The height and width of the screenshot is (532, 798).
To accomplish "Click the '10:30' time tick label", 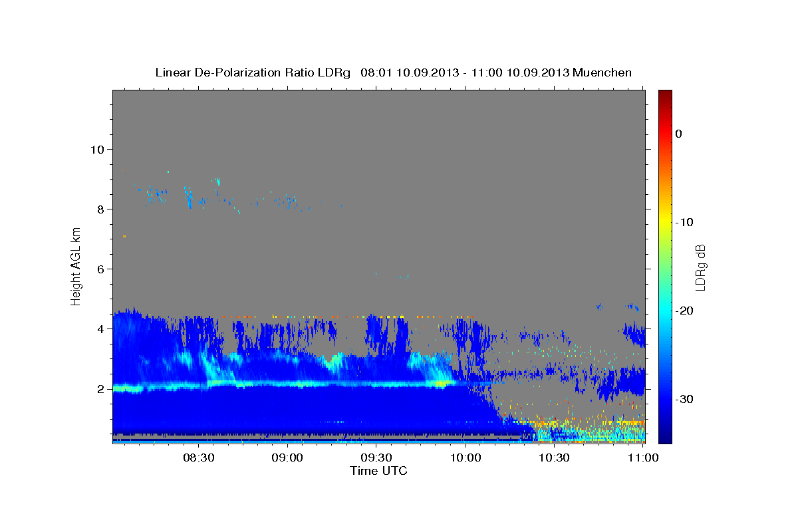I will (554, 458).
